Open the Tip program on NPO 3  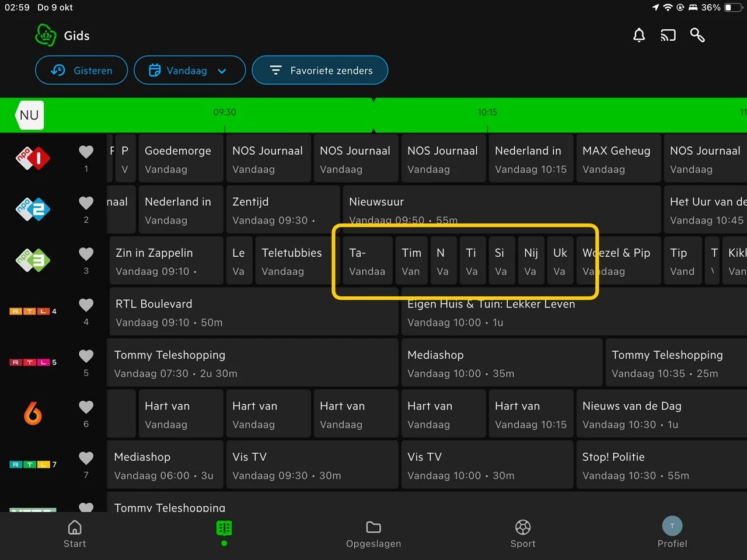[683, 261]
